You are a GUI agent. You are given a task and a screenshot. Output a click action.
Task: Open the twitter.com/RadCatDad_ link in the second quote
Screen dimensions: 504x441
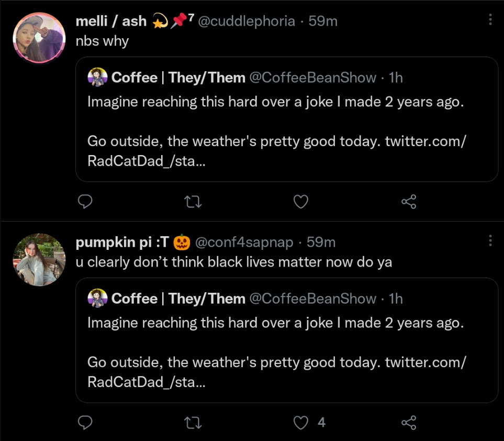coord(276,372)
